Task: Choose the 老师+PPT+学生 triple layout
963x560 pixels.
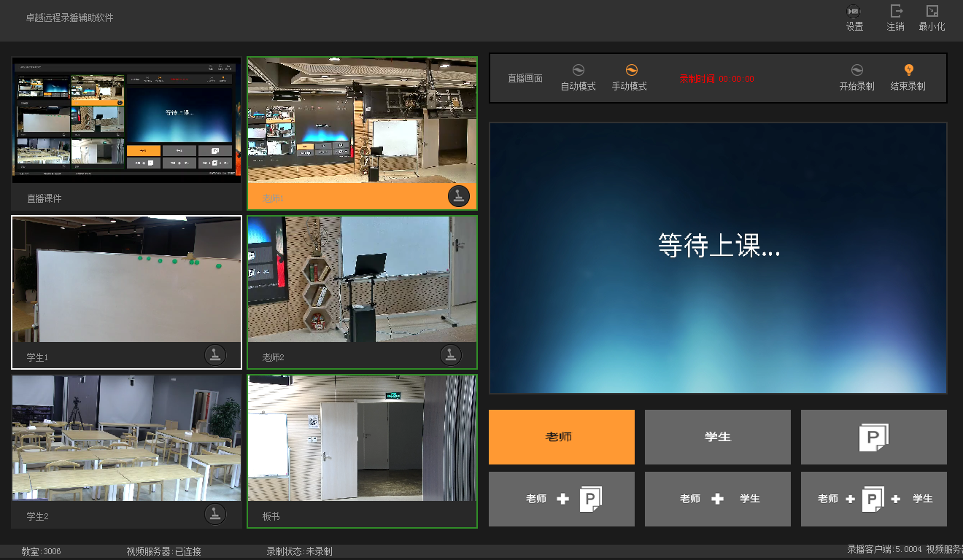Action: coord(873,499)
